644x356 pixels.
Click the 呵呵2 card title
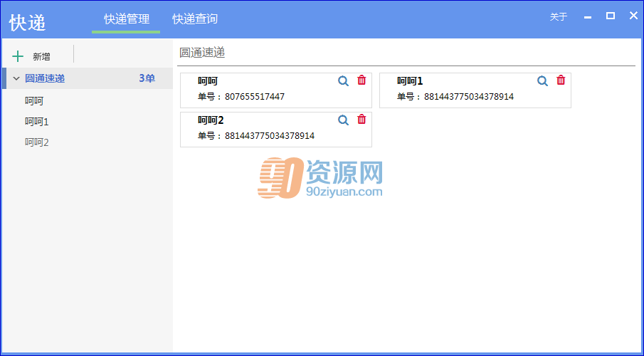point(211,120)
